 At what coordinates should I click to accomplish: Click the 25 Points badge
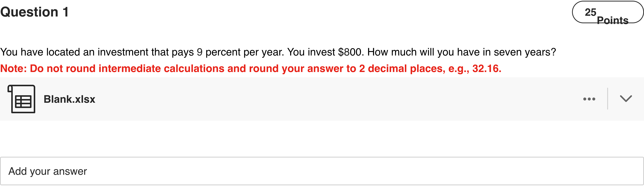[607, 12]
